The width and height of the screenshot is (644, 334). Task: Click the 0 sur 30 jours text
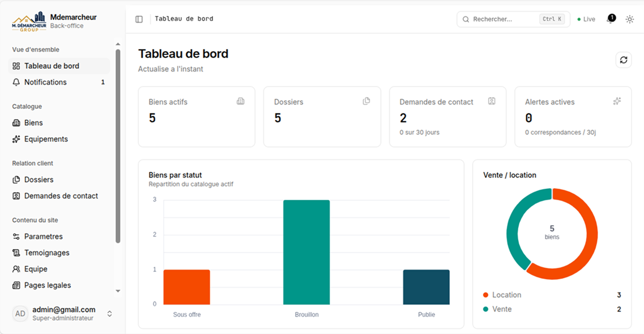point(419,132)
